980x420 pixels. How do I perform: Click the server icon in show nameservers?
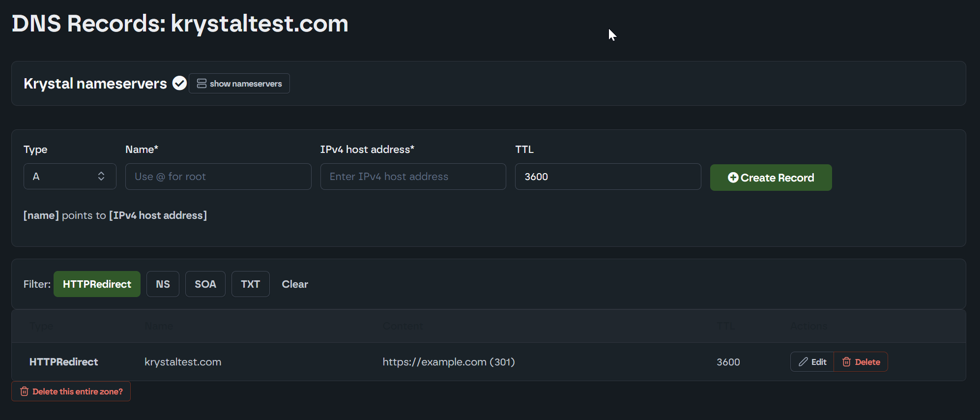coord(202,84)
